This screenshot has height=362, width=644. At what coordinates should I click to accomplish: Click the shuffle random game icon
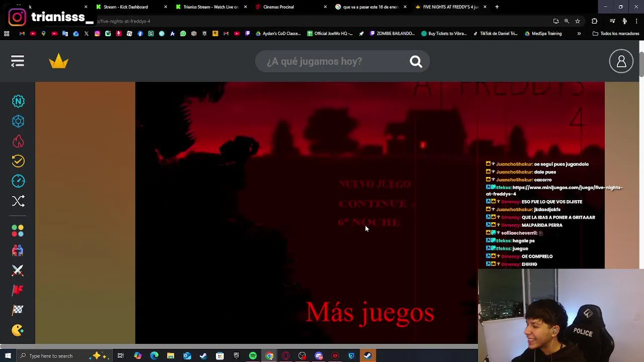(18, 201)
